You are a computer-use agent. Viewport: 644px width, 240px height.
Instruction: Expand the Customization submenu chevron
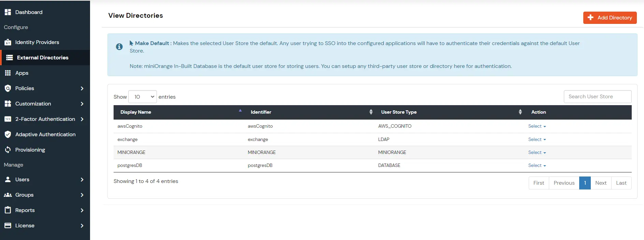tap(82, 104)
